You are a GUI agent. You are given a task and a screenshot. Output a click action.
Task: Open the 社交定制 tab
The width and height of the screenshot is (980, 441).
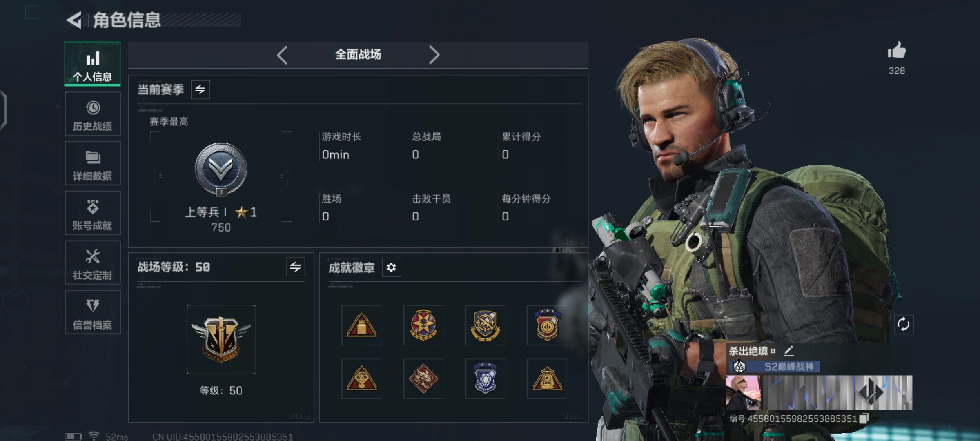point(93,263)
